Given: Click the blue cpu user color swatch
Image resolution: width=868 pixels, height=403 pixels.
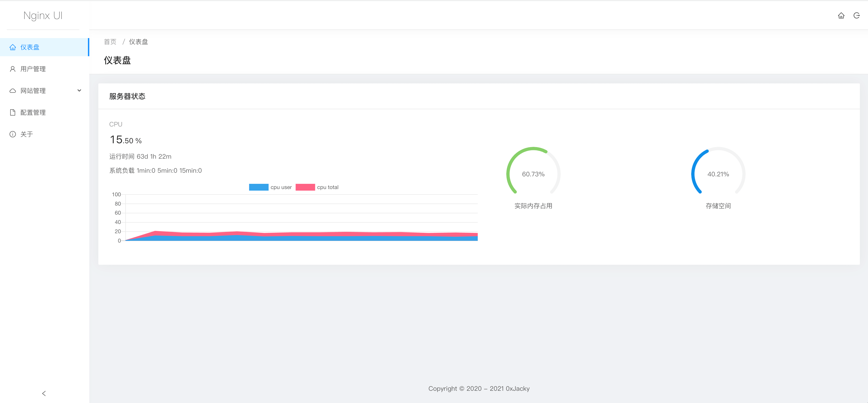Looking at the screenshot, I should pos(258,187).
